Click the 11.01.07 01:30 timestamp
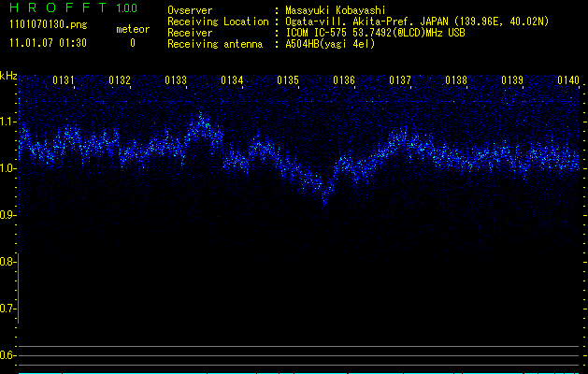The image size is (588, 374). tap(48, 43)
